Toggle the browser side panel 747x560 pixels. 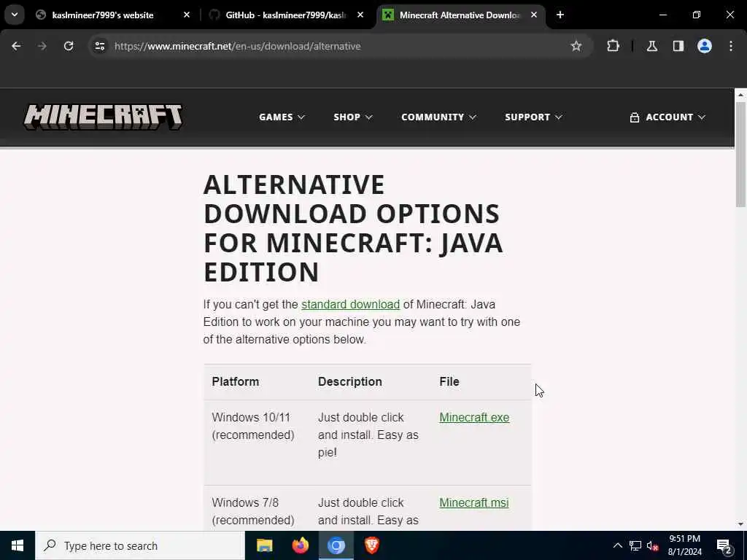[678, 46]
